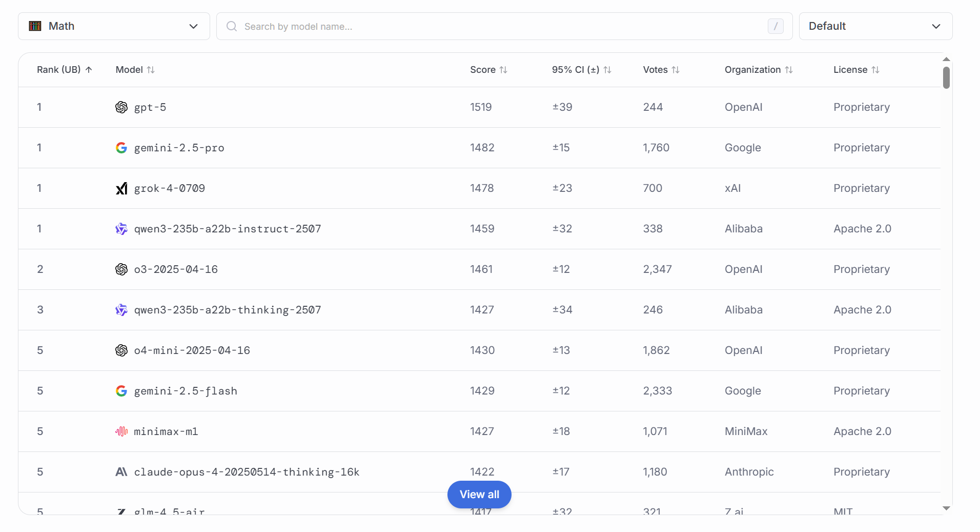
Task: Click the OpenAI logo beside o3-2025-04-16
Action: 121,269
